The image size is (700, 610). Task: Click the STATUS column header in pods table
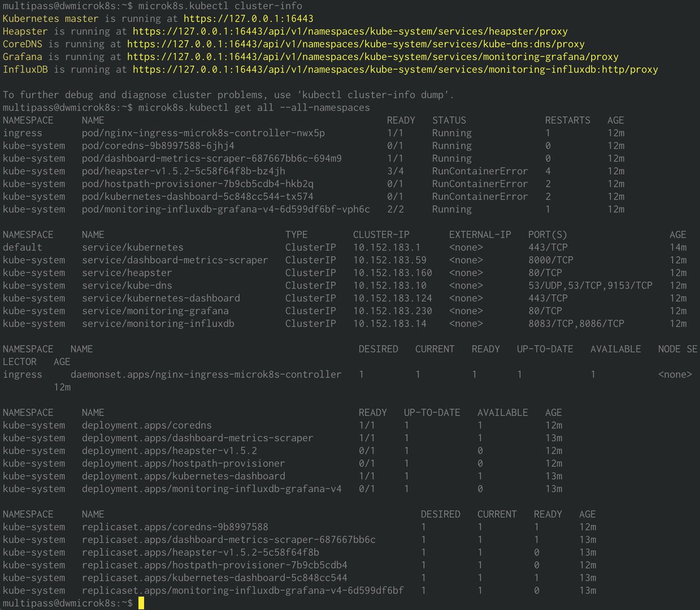449,121
